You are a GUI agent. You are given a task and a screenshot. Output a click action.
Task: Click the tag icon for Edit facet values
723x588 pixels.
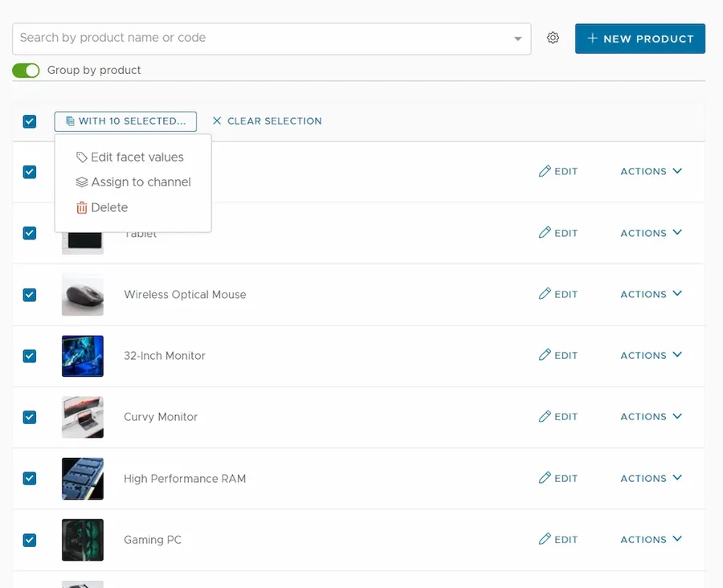tap(81, 157)
